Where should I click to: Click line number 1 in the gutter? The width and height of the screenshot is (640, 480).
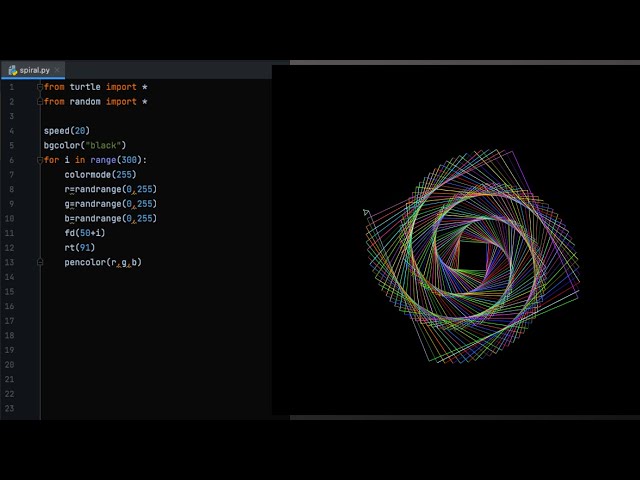click(11, 87)
